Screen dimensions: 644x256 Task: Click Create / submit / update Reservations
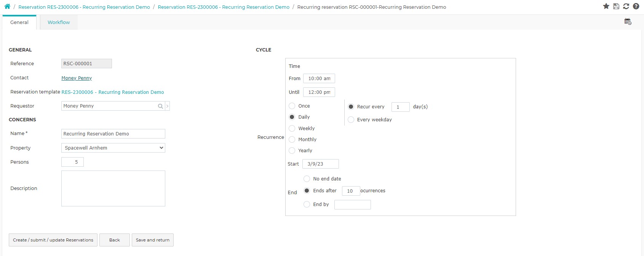click(x=53, y=240)
